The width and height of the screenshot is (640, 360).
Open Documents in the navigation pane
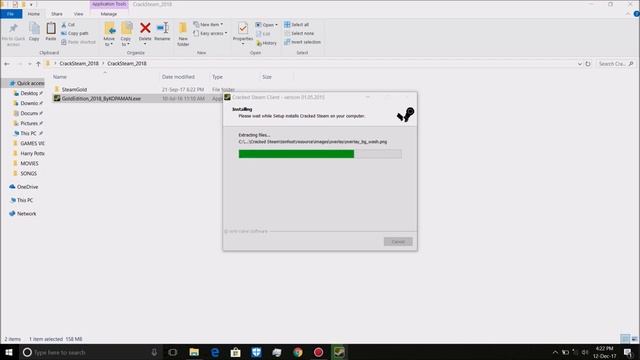pyautogui.click(x=28, y=113)
